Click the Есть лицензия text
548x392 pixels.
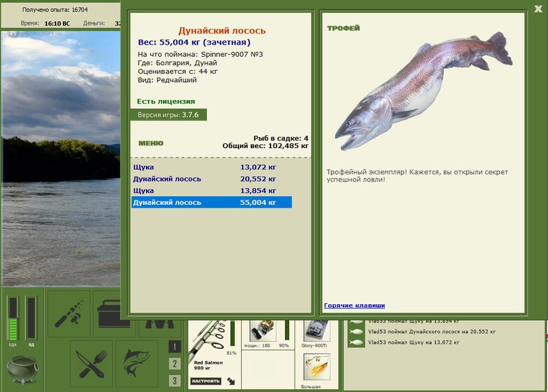pyautogui.click(x=166, y=101)
